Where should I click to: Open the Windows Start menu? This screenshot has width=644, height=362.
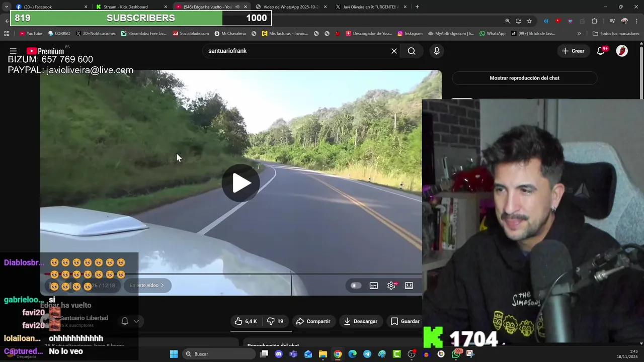tap(174, 354)
